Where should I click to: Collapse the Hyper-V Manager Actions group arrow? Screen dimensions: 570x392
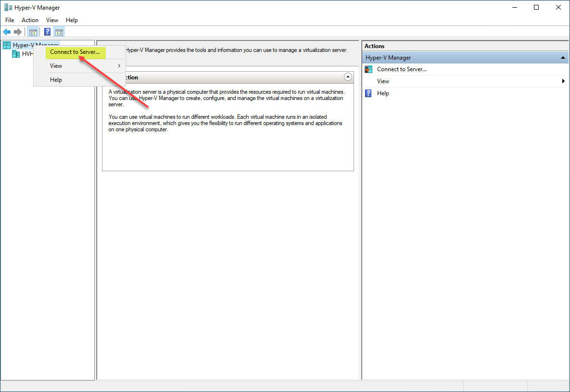click(563, 57)
